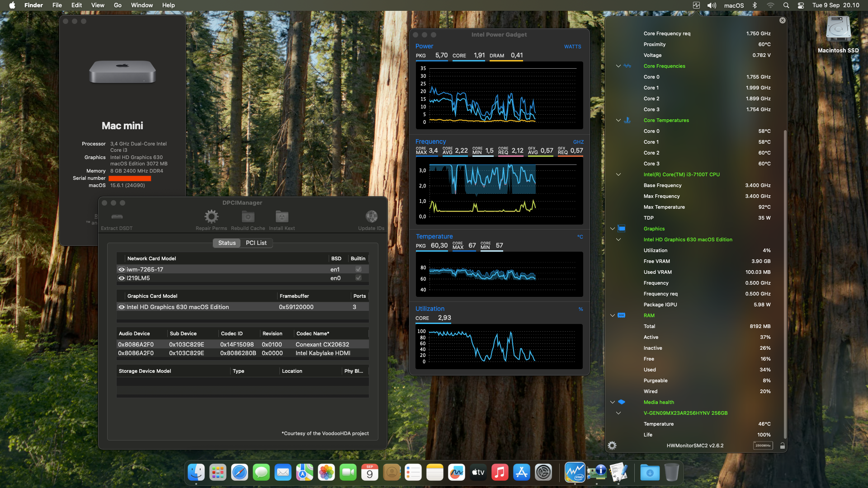This screenshot has height=488, width=868.
Task: Click the Codec ID column header
Action: coord(232,334)
